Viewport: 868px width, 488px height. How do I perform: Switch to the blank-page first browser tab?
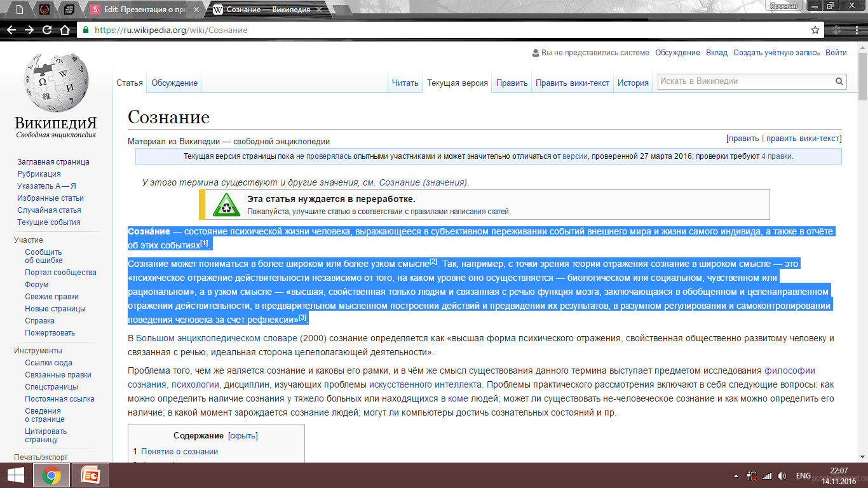tap(20, 10)
